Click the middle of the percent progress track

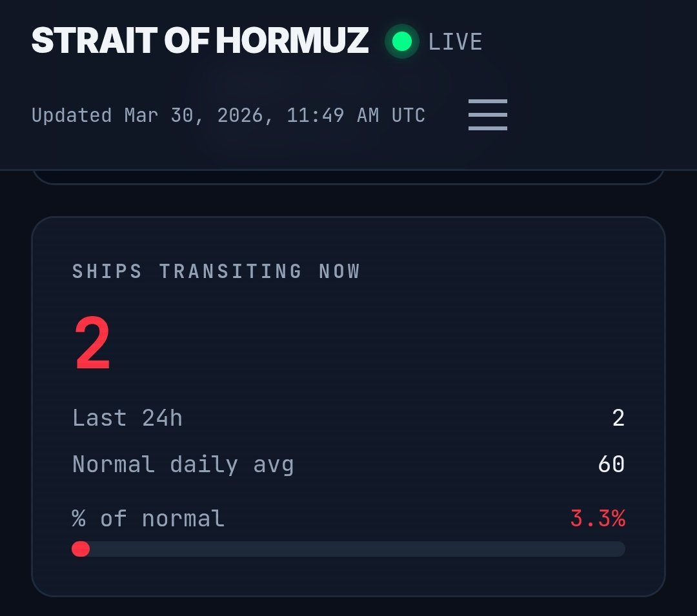click(x=348, y=549)
